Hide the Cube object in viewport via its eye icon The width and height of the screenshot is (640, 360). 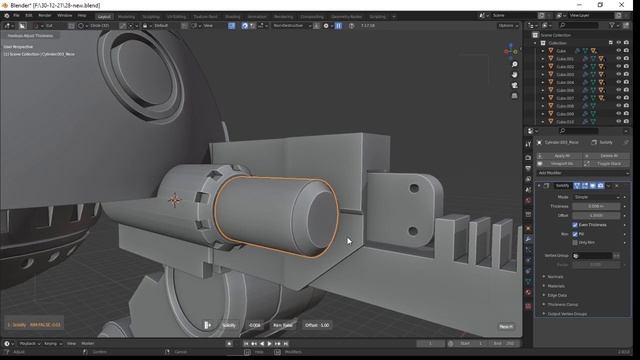pyautogui.click(x=618, y=51)
